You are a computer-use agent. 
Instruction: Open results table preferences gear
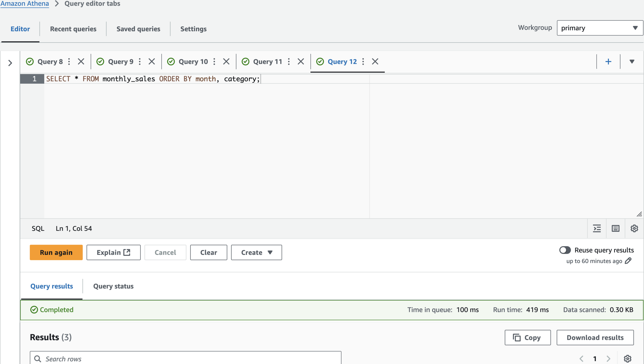pos(628,358)
